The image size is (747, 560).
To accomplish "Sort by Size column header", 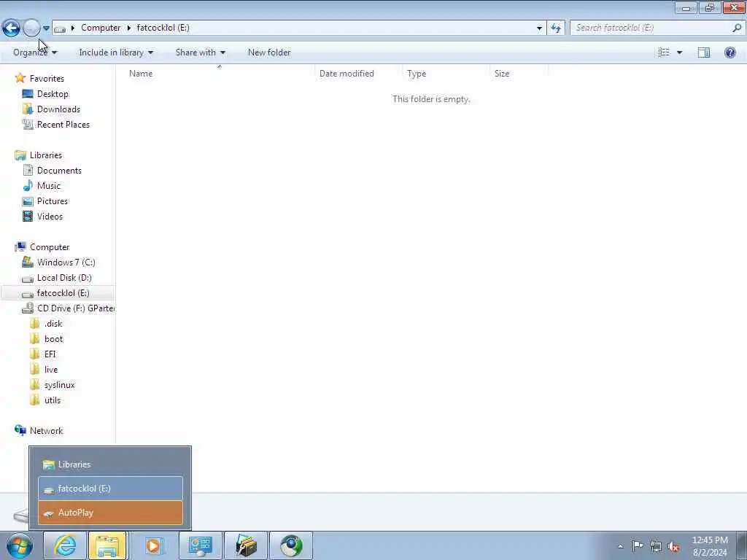I will [519, 74].
